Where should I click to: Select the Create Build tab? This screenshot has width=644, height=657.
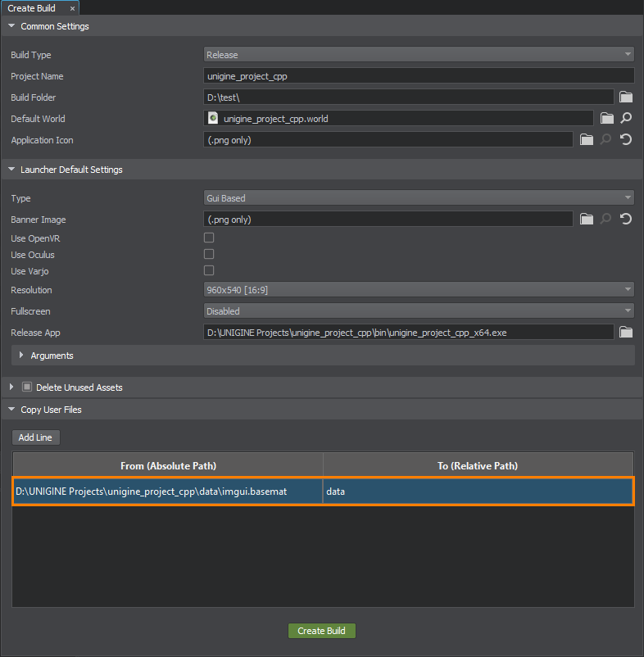pyautogui.click(x=32, y=7)
